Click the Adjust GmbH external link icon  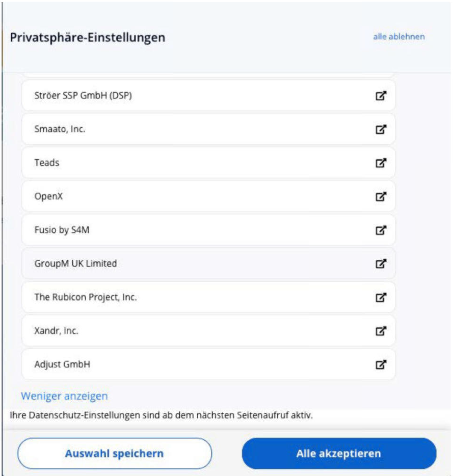(381, 365)
